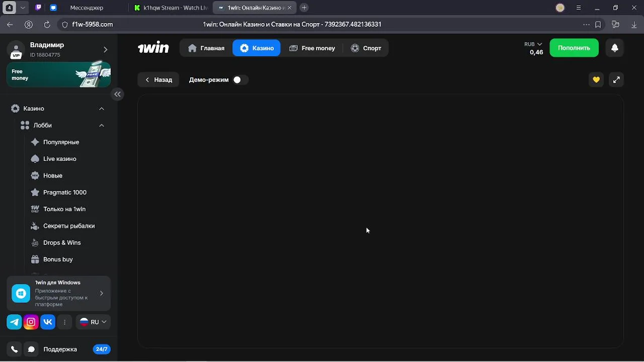Click the Pragmatic 1000 star icon

coord(35,192)
